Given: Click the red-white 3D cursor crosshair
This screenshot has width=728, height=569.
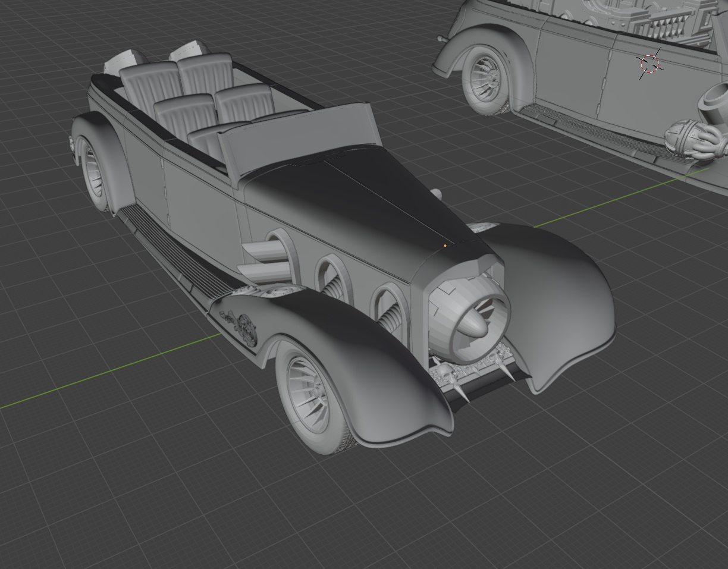Looking at the screenshot, I should [x=651, y=63].
